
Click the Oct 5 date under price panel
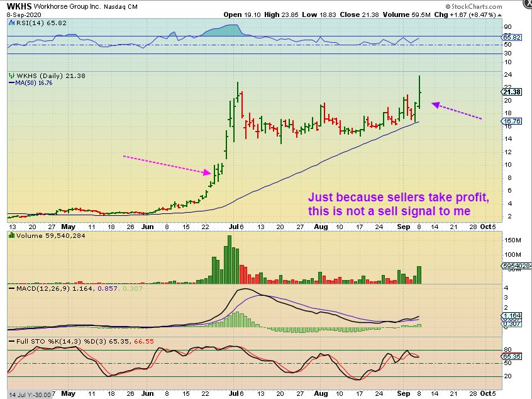click(x=488, y=227)
